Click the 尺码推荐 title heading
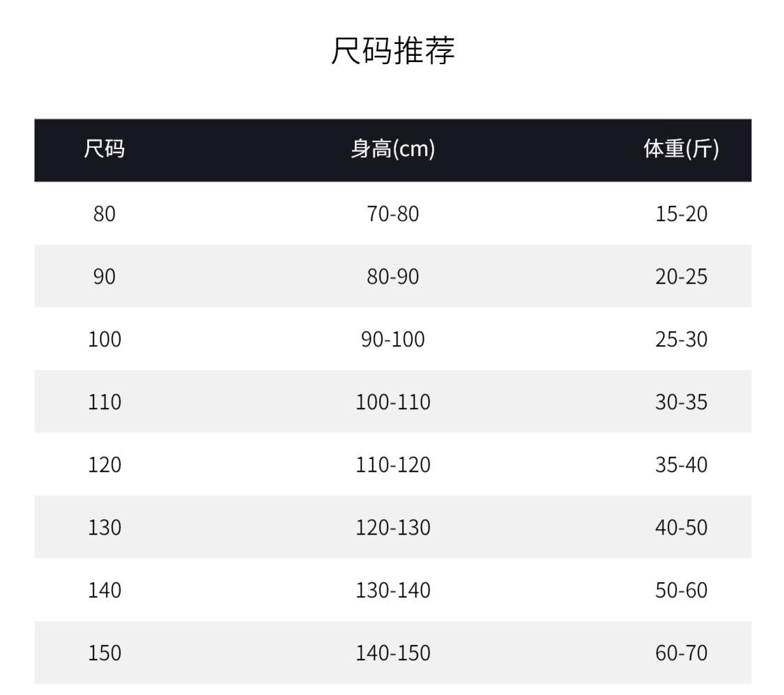Screen dimensions: 784x695 click(392, 52)
